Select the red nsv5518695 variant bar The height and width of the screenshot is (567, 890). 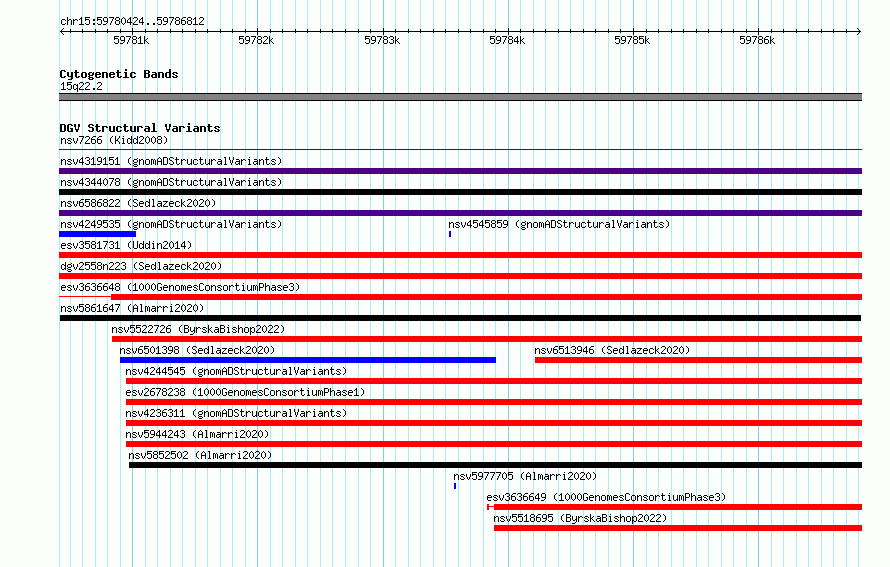tap(678, 528)
